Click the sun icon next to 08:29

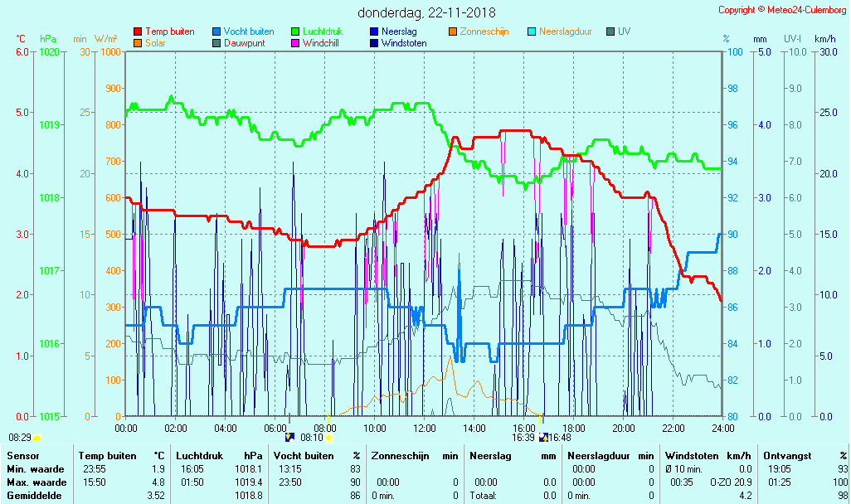point(37,438)
